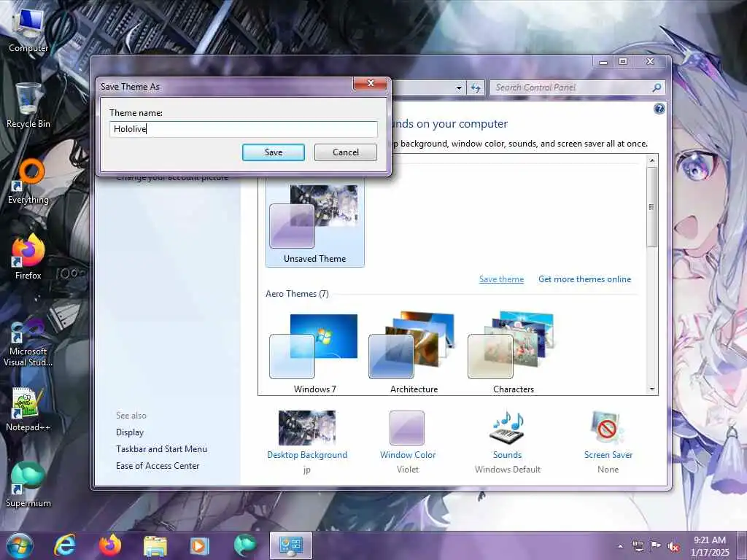This screenshot has width=747, height=560.
Task: Click the Theme name text field
Action: pos(244,129)
